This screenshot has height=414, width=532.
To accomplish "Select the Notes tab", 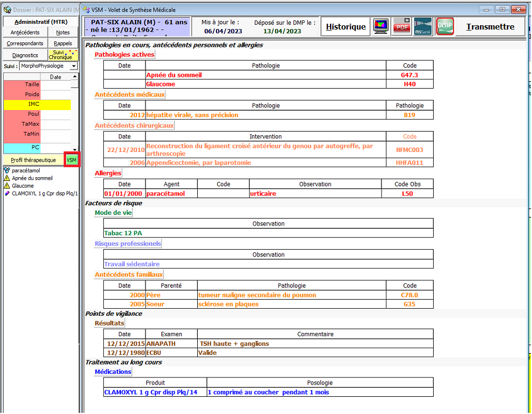I will 63,33.
